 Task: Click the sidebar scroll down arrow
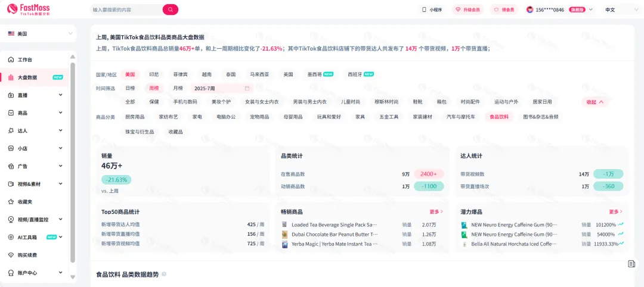tap(73, 277)
